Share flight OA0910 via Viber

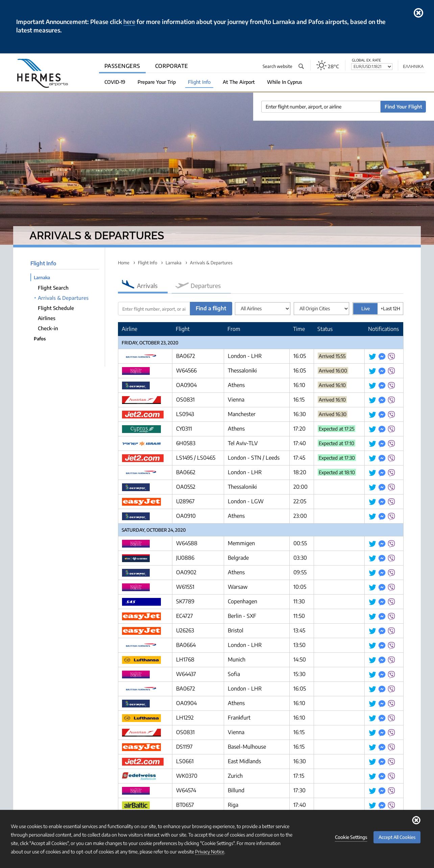click(x=391, y=516)
